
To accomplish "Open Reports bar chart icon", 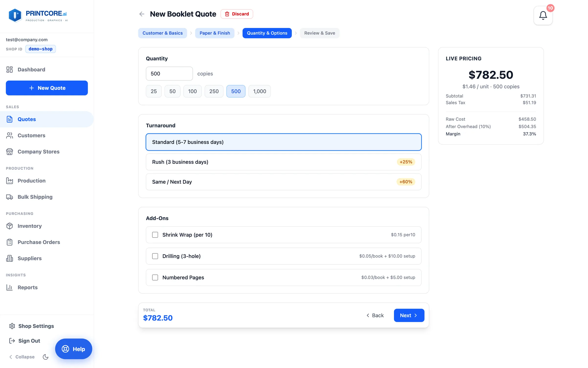I will (10, 287).
